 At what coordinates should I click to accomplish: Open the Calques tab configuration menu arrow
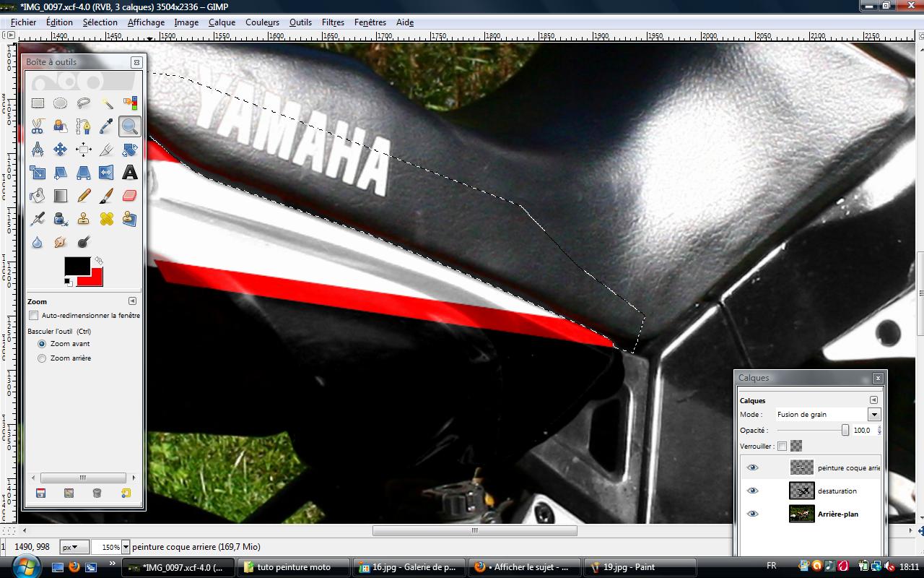(x=873, y=400)
